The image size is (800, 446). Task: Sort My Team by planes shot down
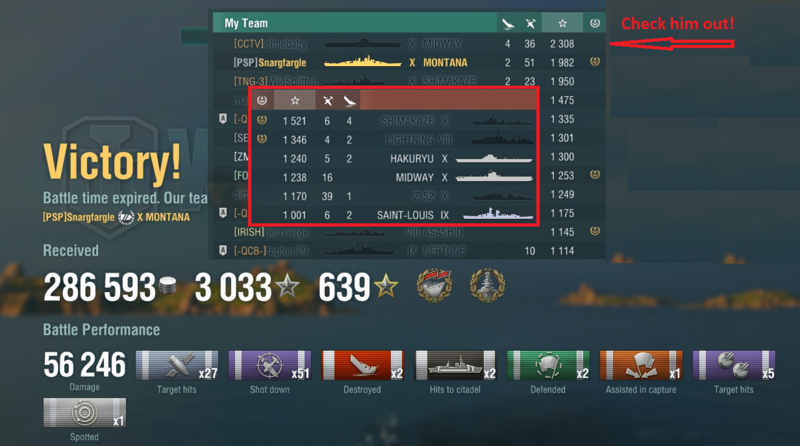tap(531, 23)
